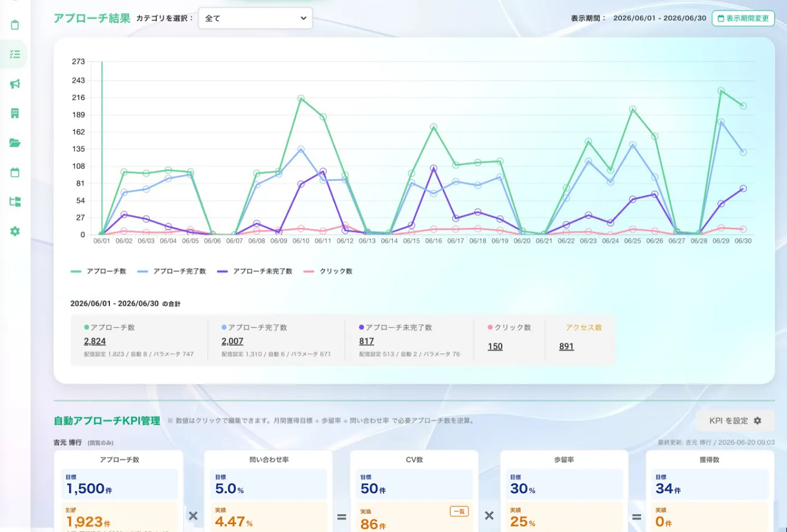
Task: Toggle アプローチ完了数 legend series
Action: point(172,271)
